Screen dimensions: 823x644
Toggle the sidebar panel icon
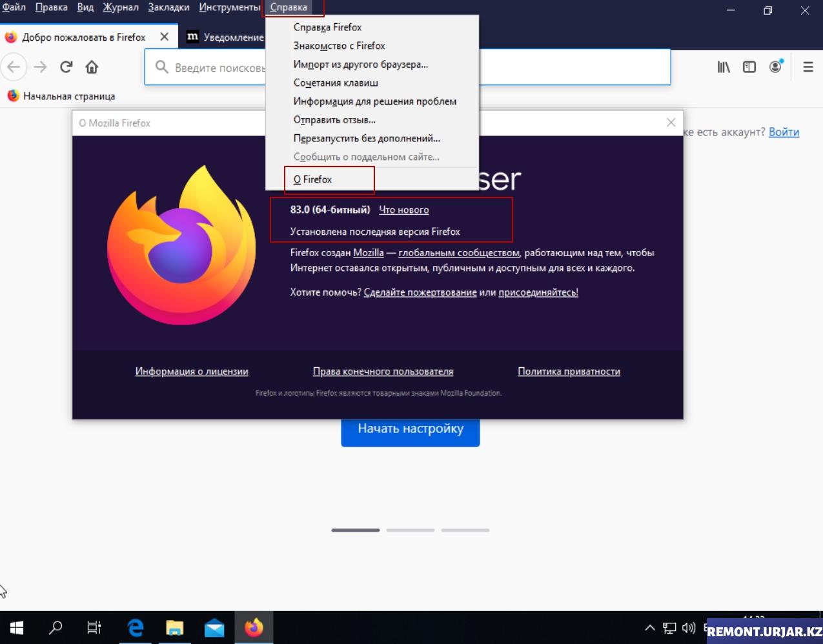(x=749, y=67)
